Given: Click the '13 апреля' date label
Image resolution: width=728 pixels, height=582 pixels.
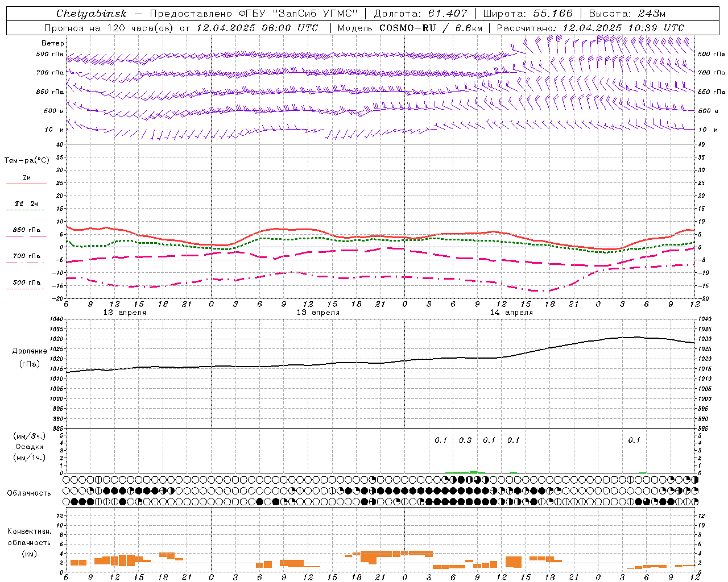Looking at the screenshot, I should point(318,313).
